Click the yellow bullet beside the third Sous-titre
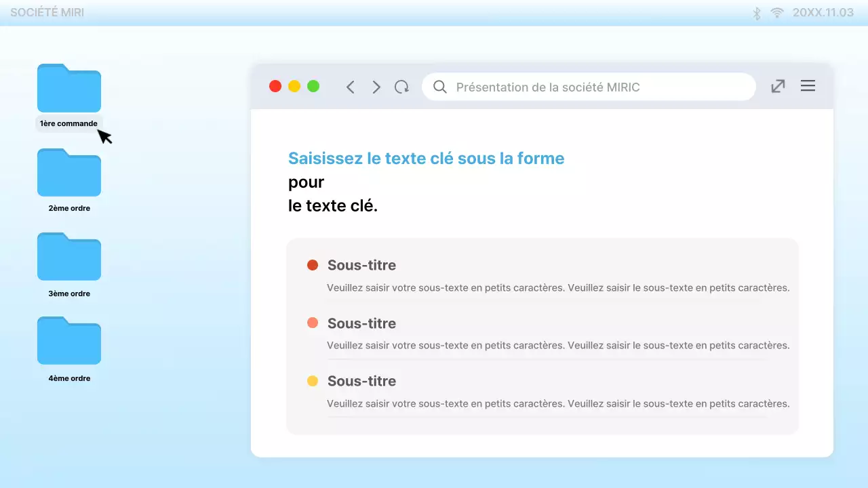 tap(313, 381)
